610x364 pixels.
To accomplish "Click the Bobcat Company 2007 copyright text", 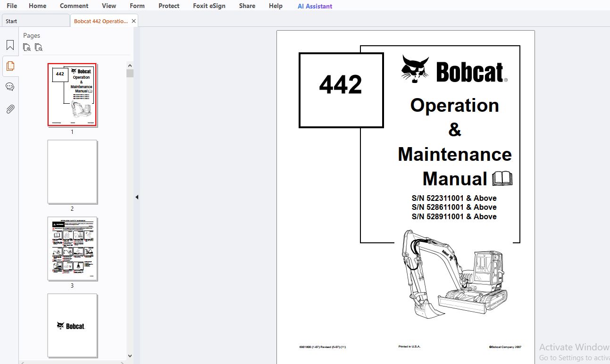I will pos(505,347).
